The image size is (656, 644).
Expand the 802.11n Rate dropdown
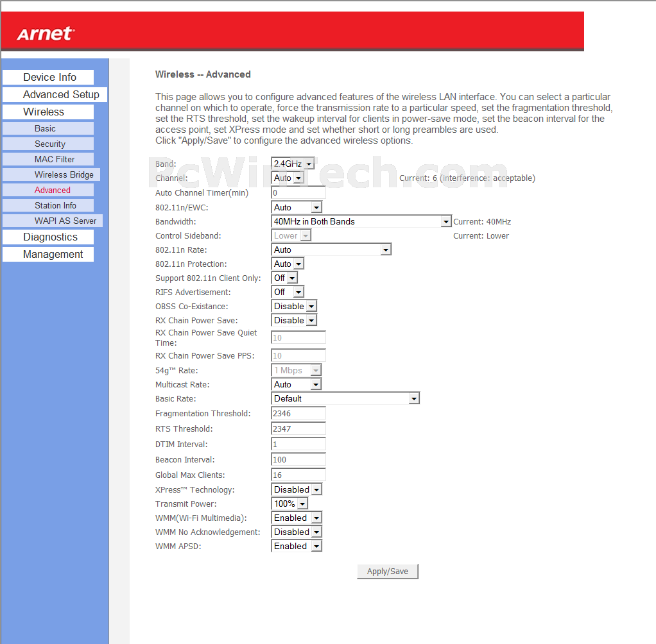point(331,250)
